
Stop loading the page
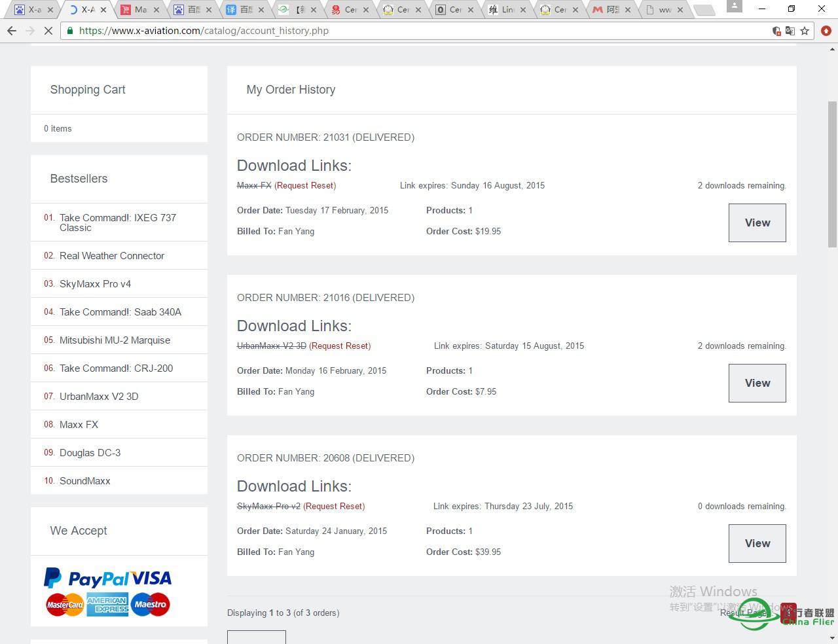click(48, 31)
